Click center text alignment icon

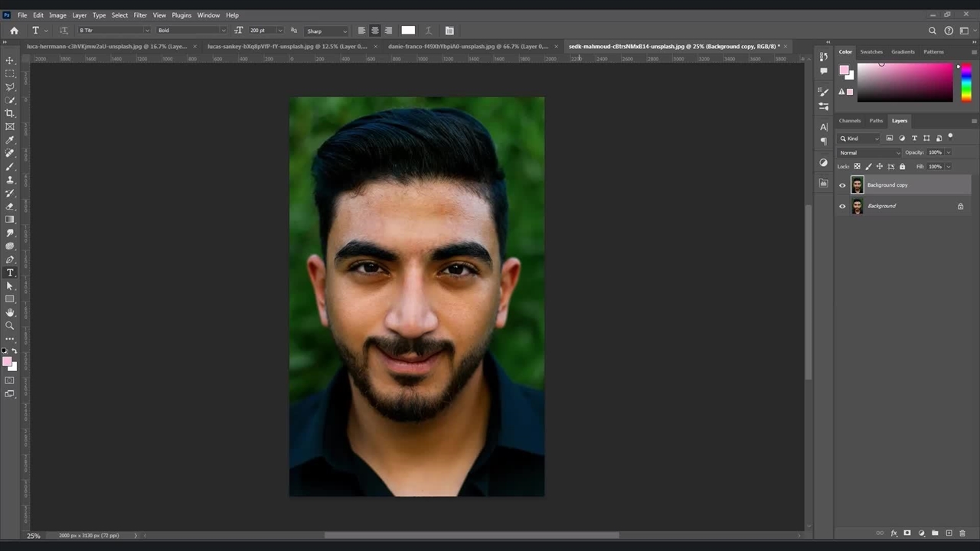375,31
